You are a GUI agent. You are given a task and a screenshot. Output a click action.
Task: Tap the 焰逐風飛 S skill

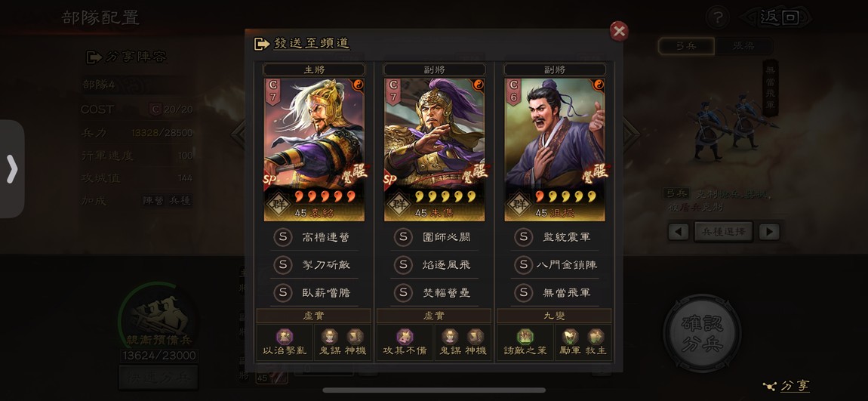pos(435,265)
